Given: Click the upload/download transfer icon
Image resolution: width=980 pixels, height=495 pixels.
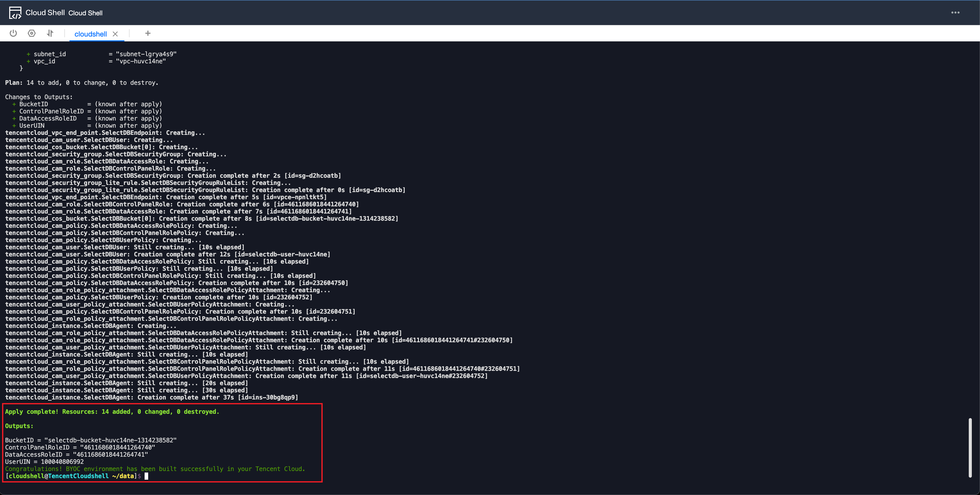Looking at the screenshot, I should [50, 33].
